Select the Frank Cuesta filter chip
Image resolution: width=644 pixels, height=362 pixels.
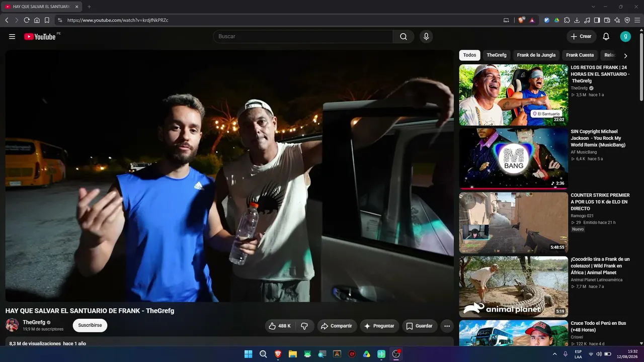click(x=580, y=55)
